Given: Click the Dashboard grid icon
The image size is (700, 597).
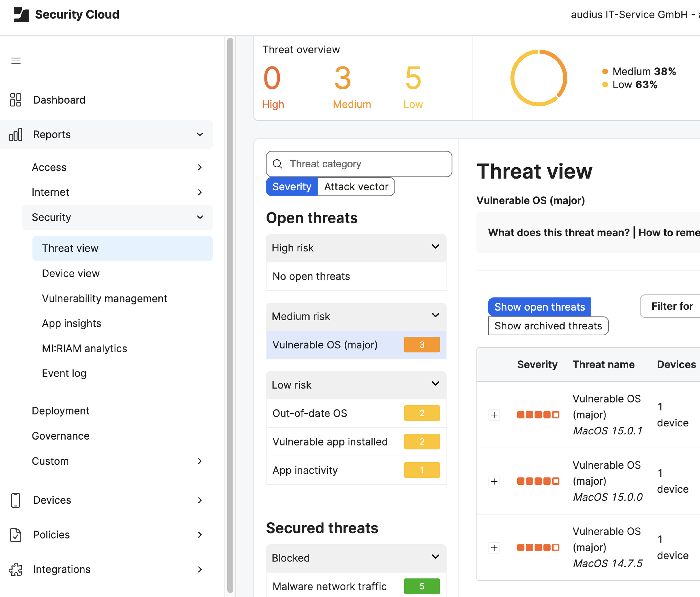Looking at the screenshot, I should 15,100.
